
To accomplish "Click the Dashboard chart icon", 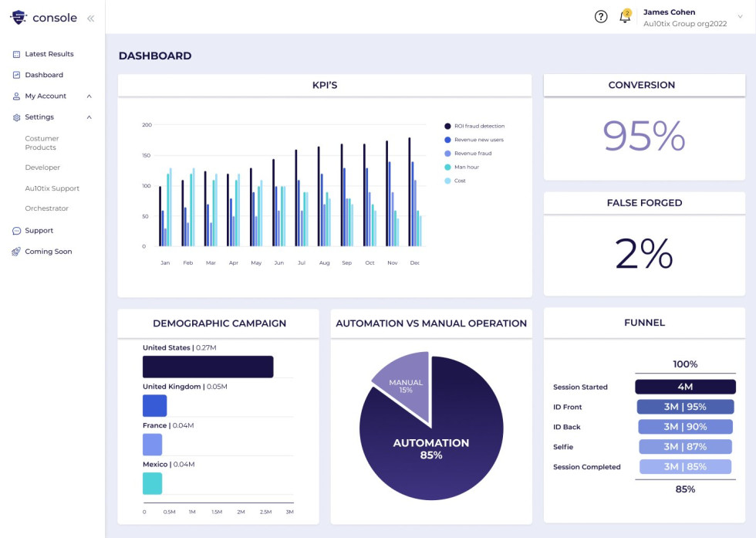I will point(17,75).
